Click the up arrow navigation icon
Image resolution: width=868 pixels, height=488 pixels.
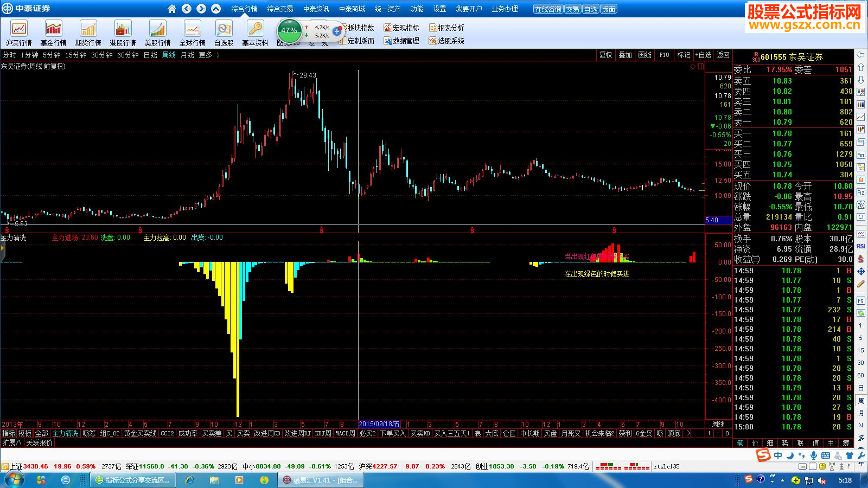pyautogui.click(x=216, y=9)
